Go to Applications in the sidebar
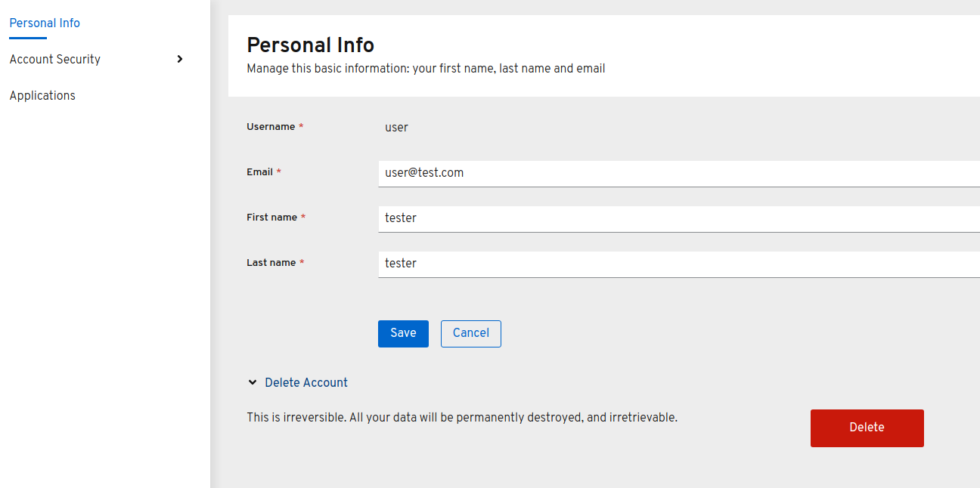 click(x=42, y=95)
